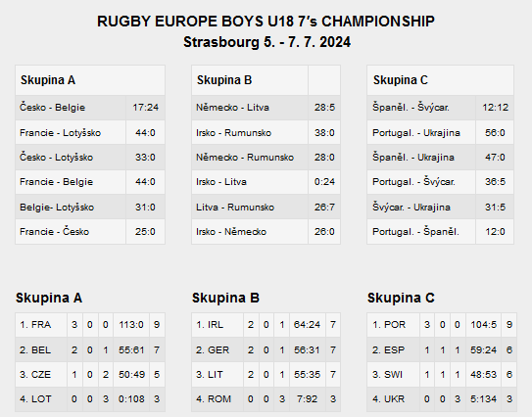Screen dimensions: 532x417
Task: Click the Skupina B standings heading
Action: click(225, 298)
